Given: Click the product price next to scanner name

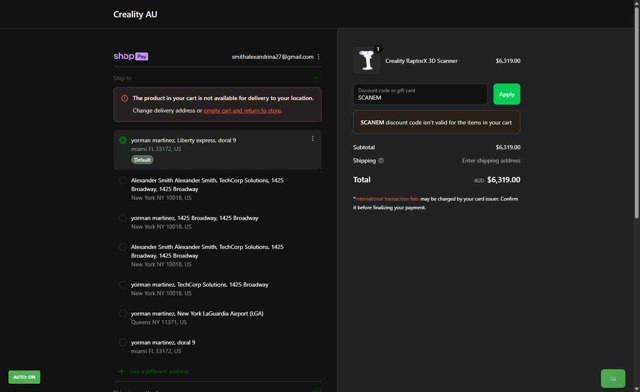Looking at the screenshot, I should 508,61.
